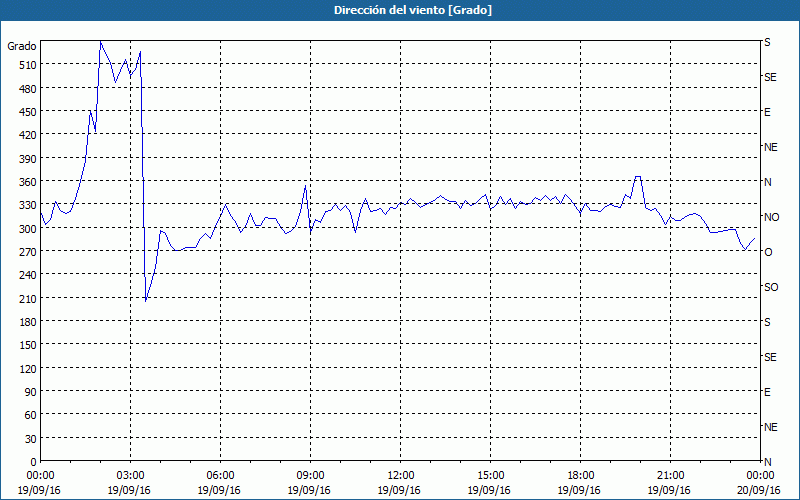800x500 pixels.
Task: Click the '510' value on the degree axis
Action: (29, 65)
